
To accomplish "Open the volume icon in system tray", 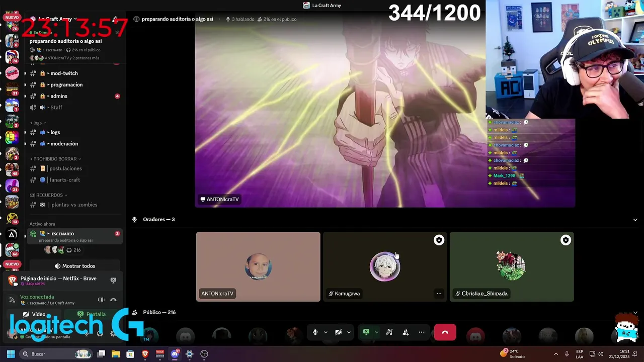I will (600, 354).
